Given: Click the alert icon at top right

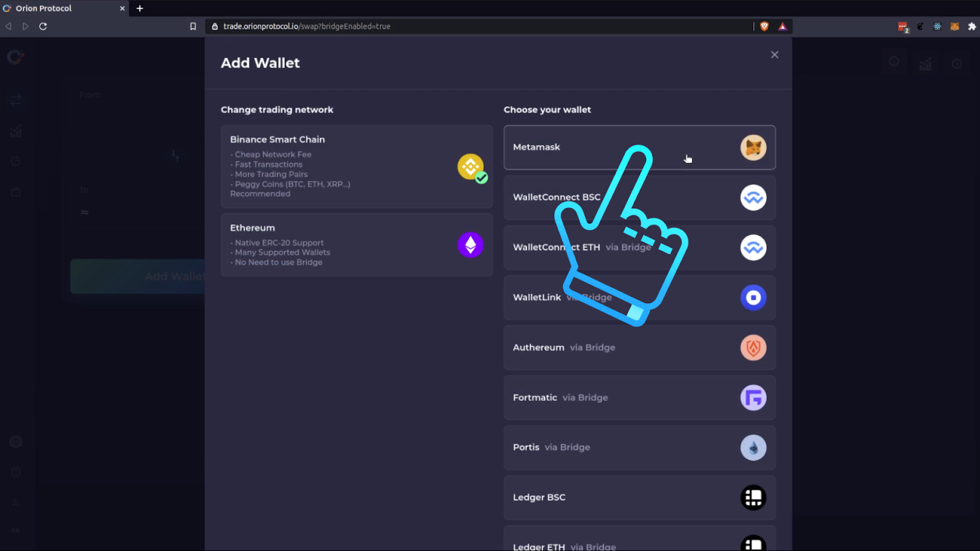Looking at the screenshot, I should click(x=894, y=62).
